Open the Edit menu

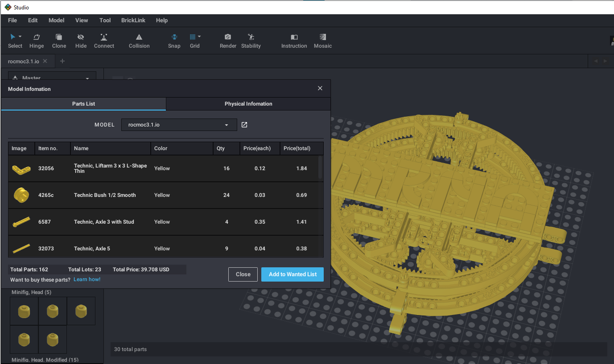click(x=33, y=20)
